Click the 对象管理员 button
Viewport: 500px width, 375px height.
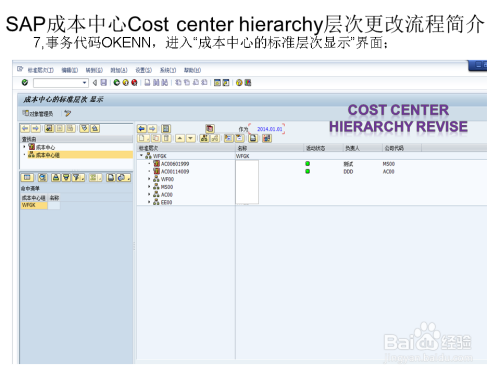[38, 114]
